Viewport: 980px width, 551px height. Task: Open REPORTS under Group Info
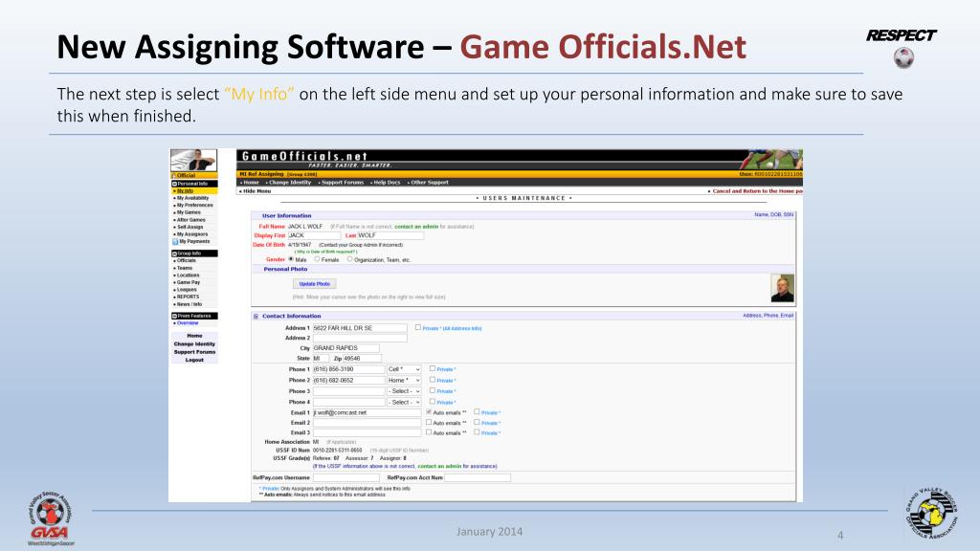tap(187, 297)
